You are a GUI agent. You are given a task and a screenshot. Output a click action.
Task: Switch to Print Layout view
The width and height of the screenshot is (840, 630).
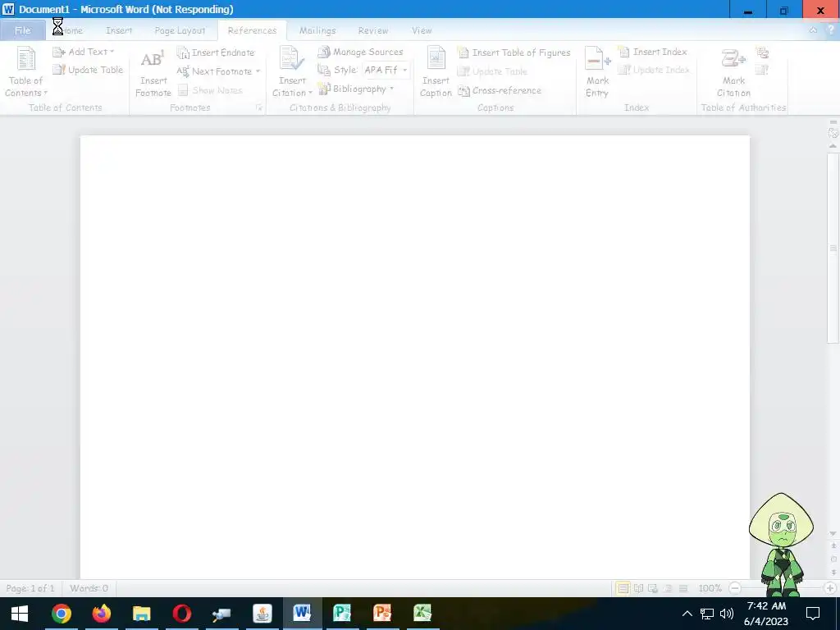click(623, 588)
